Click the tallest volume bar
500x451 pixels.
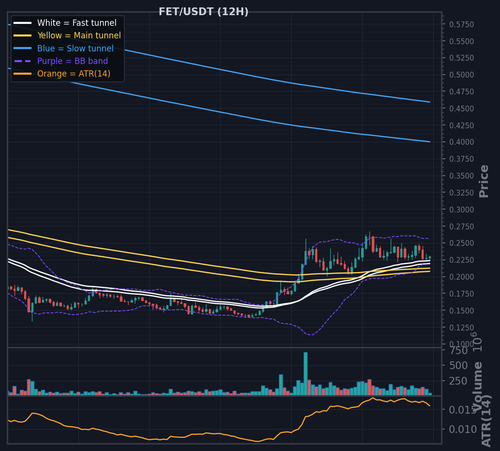(305, 373)
